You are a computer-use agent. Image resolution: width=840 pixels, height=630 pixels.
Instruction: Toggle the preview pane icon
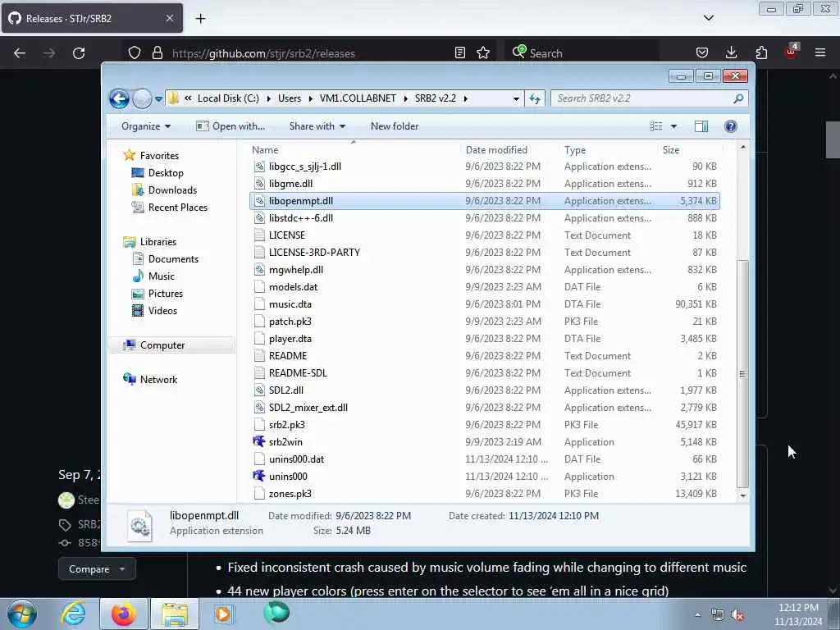click(x=701, y=126)
